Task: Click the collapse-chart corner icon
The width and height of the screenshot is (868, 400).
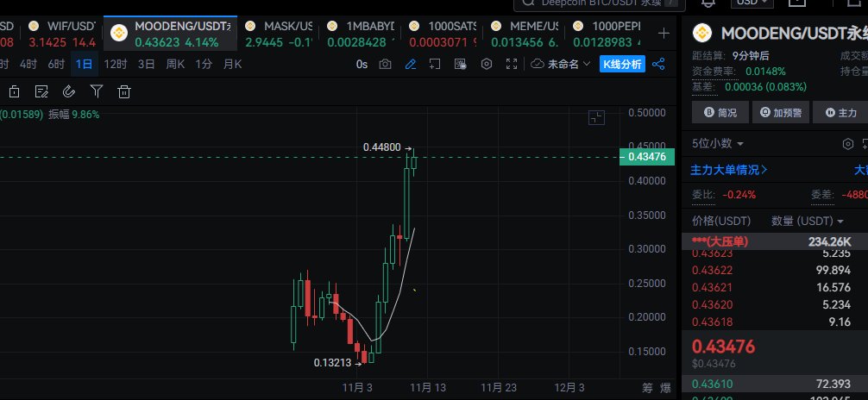Action: [596, 118]
